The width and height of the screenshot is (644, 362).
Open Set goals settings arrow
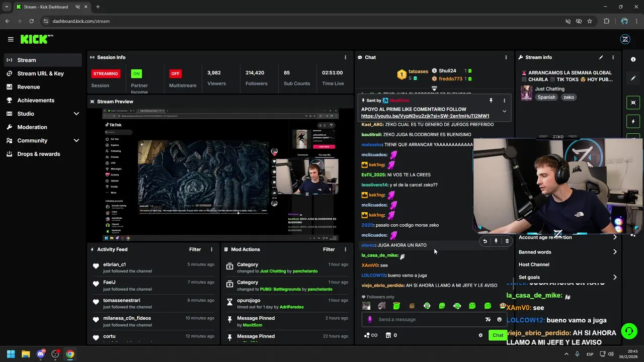(x=615, y=277)
